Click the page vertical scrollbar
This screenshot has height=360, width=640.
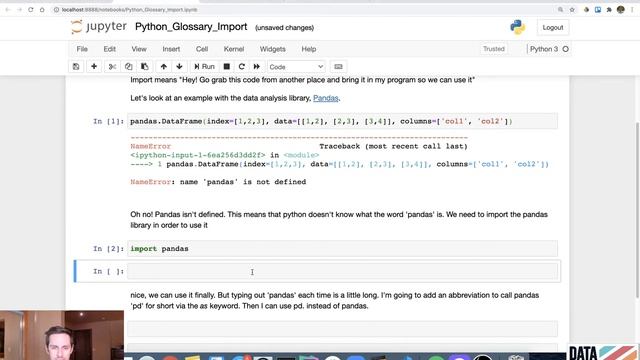[x=637, y=210]
